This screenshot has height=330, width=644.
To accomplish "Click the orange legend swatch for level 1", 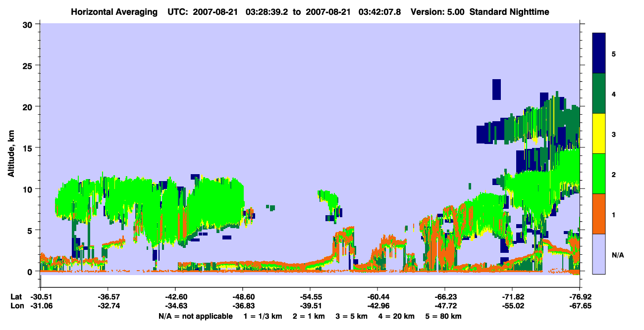I will pos(599,214).
